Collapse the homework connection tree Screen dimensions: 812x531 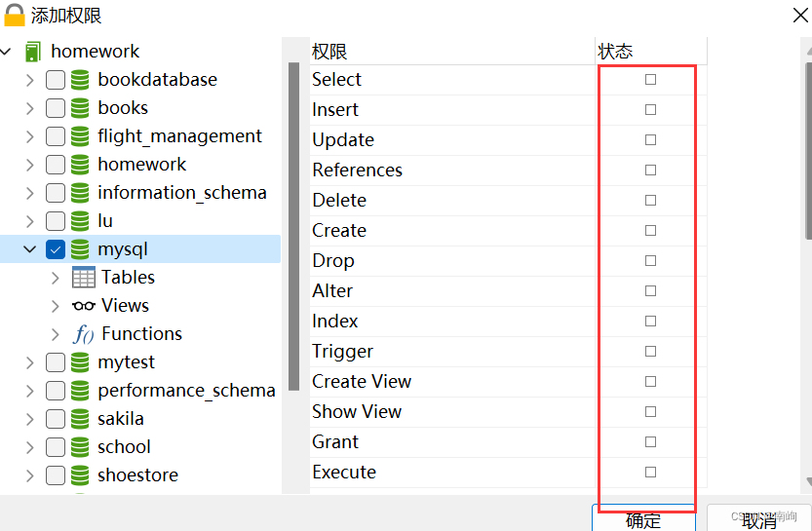coord(6,52)
